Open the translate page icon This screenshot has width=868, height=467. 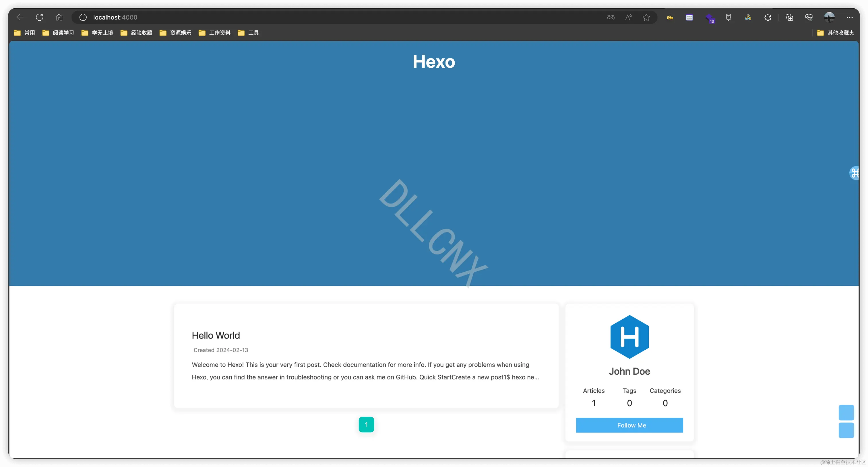tap(611, 17)
